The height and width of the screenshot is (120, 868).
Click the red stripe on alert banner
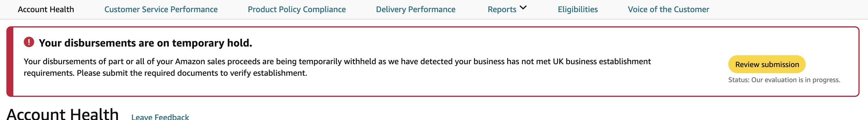pos(10,62)
